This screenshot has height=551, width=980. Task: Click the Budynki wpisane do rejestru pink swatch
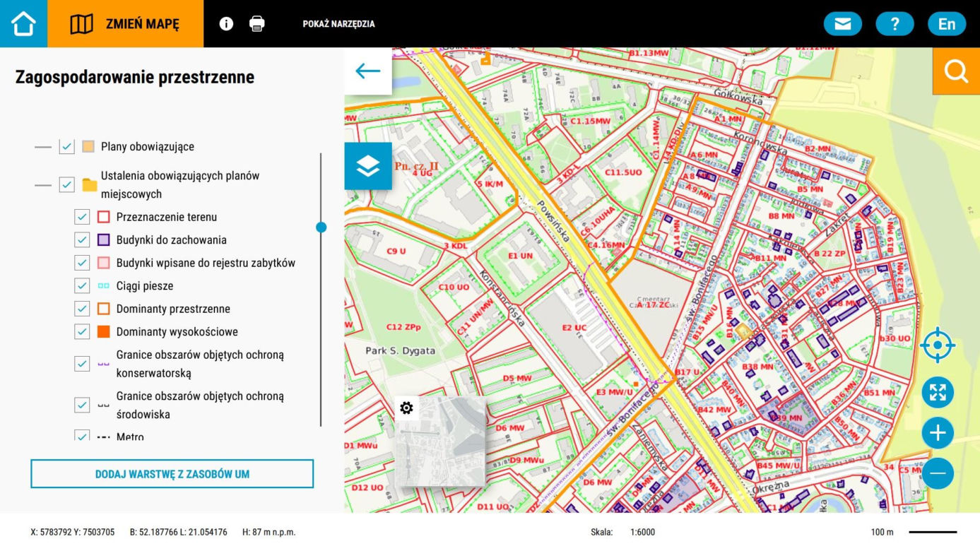tap(103, 263)
